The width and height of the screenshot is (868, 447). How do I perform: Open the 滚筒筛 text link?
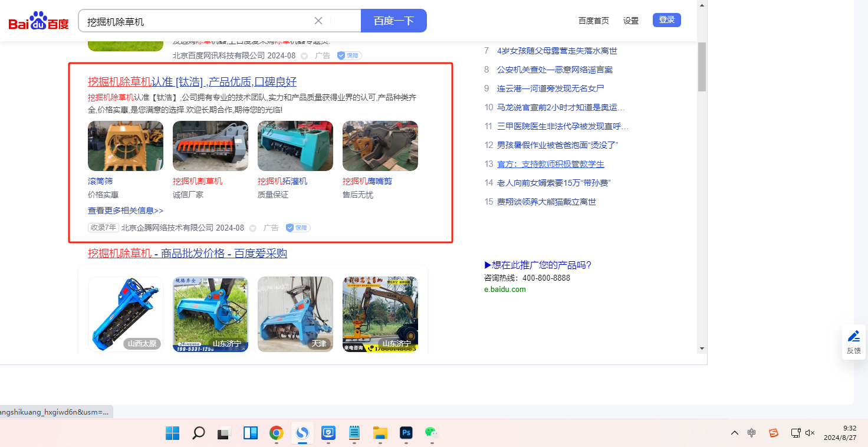(x=100, y=181)
